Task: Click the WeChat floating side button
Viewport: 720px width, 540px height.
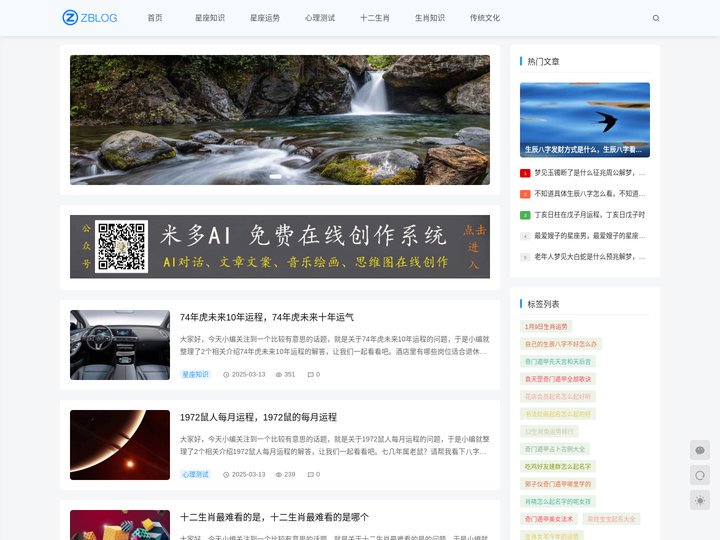Action: tap(700, 450)
